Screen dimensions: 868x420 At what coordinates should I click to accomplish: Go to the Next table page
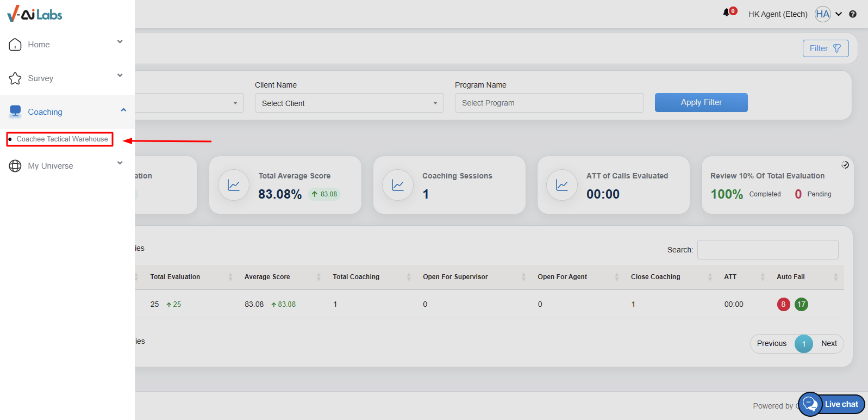coord(828,343)
